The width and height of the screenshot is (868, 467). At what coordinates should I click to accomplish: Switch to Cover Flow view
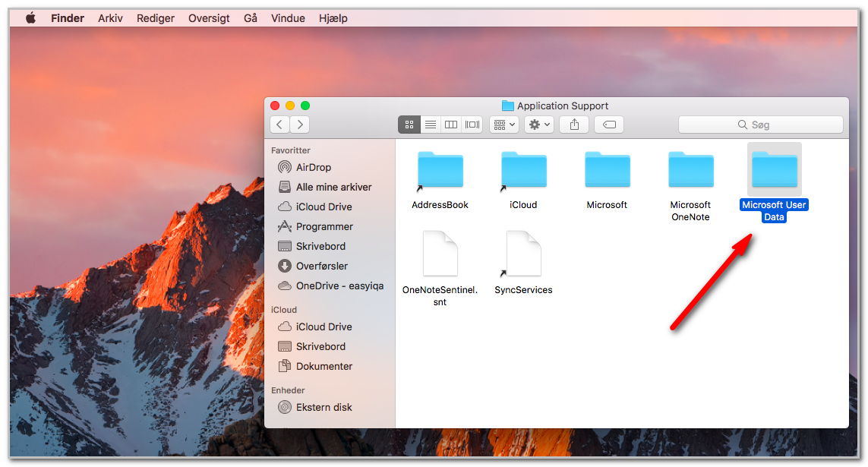coord(472,125)
